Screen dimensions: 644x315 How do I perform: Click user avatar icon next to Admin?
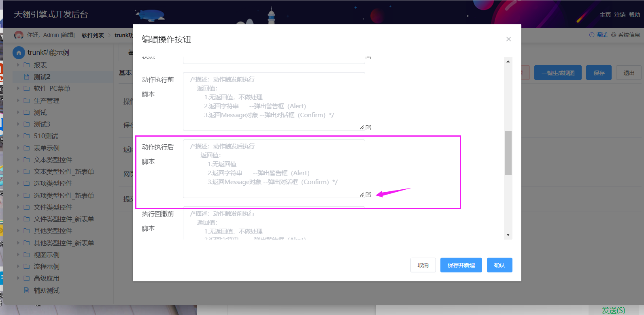(x=19, y=35)
